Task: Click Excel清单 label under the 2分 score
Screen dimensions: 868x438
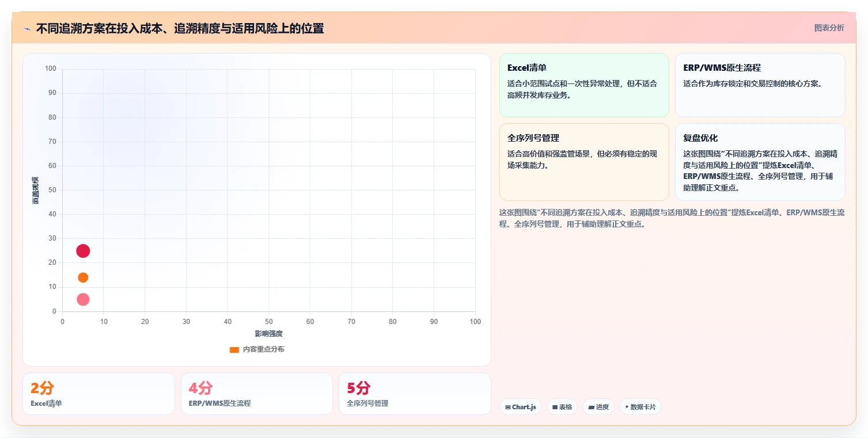Action: point(46,403)
